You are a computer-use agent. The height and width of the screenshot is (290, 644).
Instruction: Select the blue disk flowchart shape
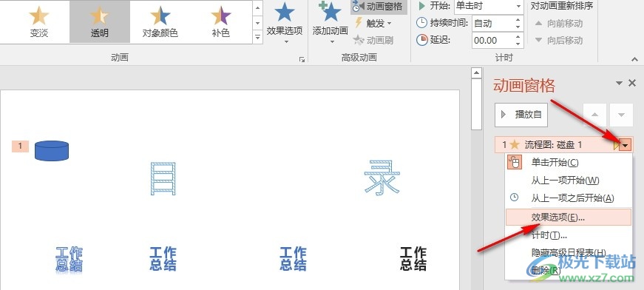[x=52, y=150]
